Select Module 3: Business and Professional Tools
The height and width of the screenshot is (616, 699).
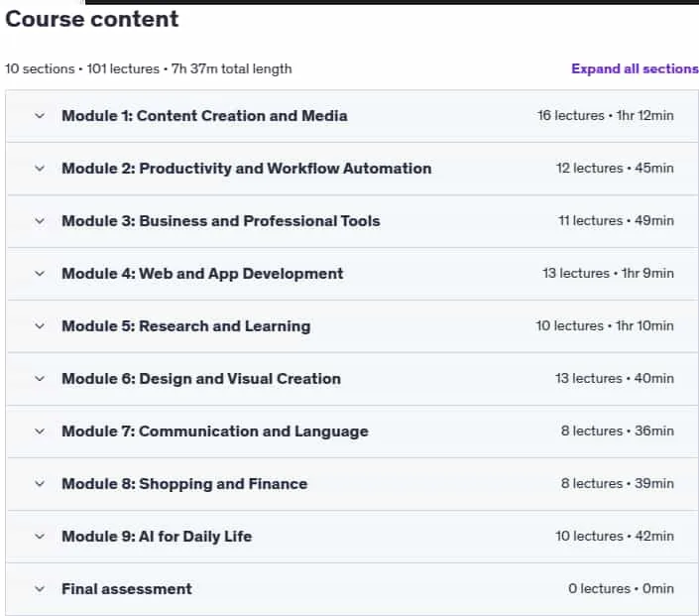click(221, 221)
